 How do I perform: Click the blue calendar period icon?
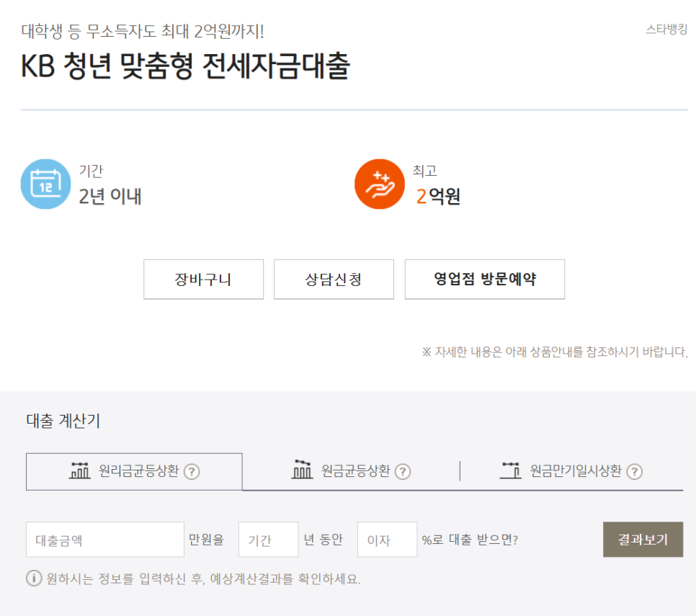point(45,184)
